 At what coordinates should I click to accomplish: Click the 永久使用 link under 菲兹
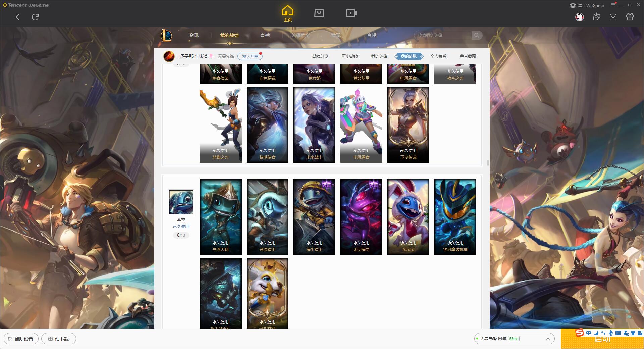pyautogui.click(x=181, y=227)
